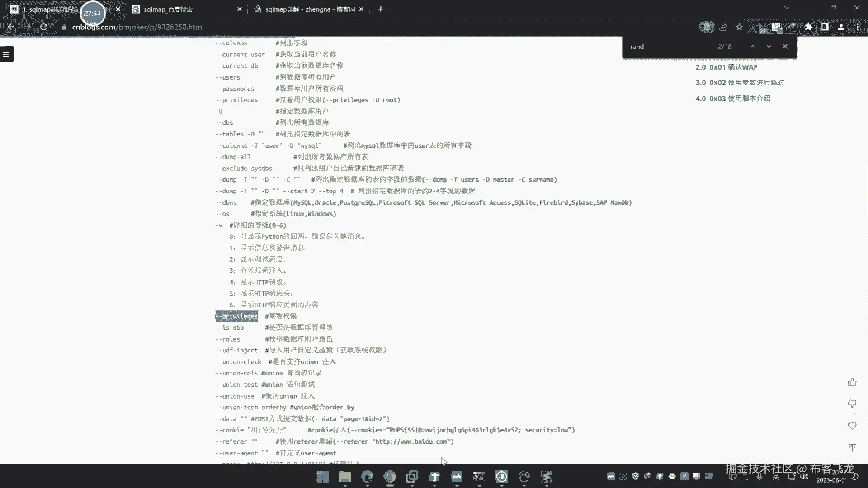Open the browser side panel icon

tap(825, 27)
